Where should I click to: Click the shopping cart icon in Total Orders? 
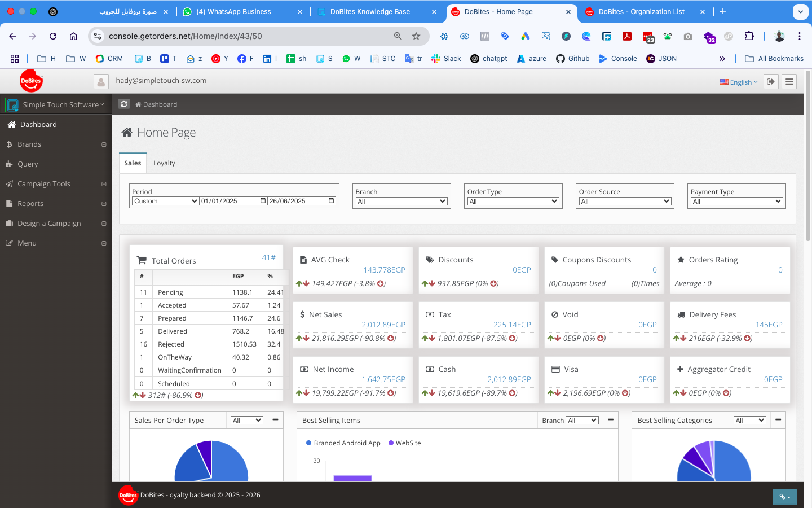click(x=142, y=261)
